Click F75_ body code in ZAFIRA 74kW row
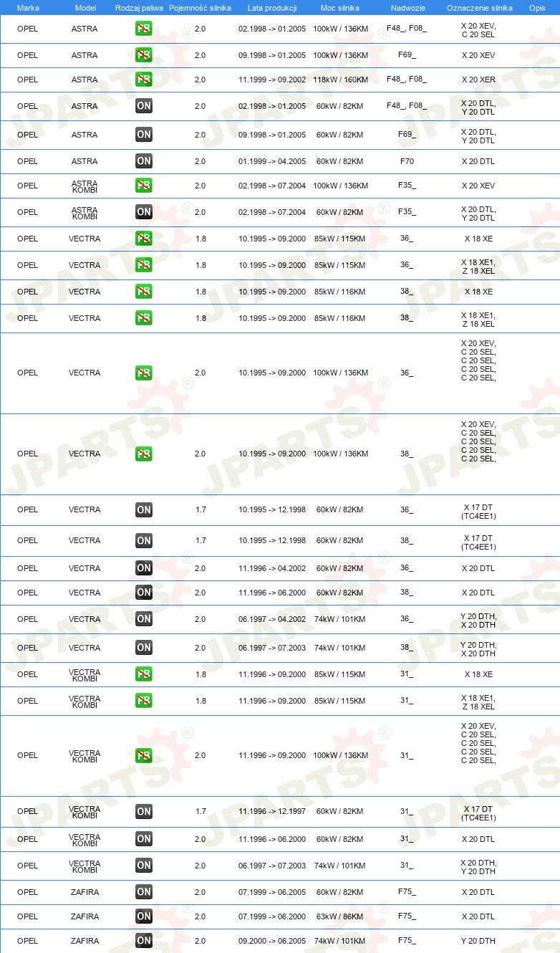This screenshot has width=560, height=953. click(407, 941)
